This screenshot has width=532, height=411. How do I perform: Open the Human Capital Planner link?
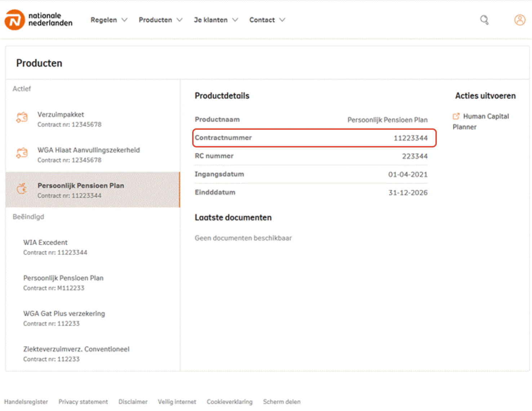(x=481, y=121)
